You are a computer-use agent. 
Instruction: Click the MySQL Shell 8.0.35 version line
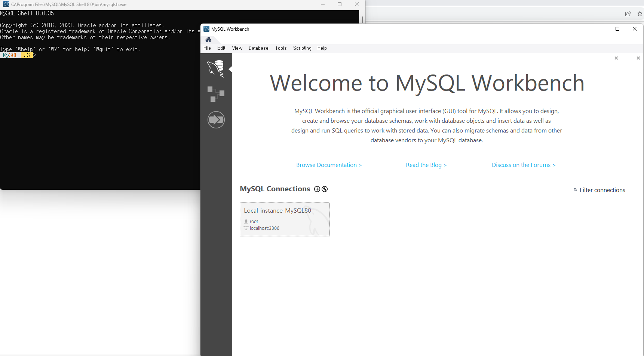(27, 13)
